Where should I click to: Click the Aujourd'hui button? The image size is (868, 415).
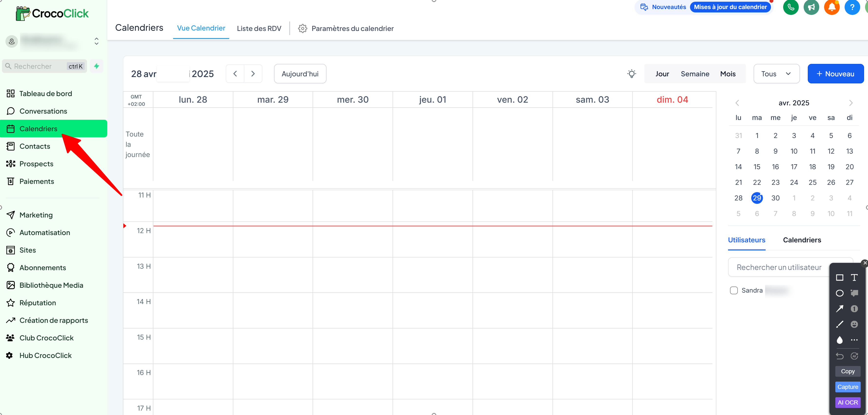(300, 74)
